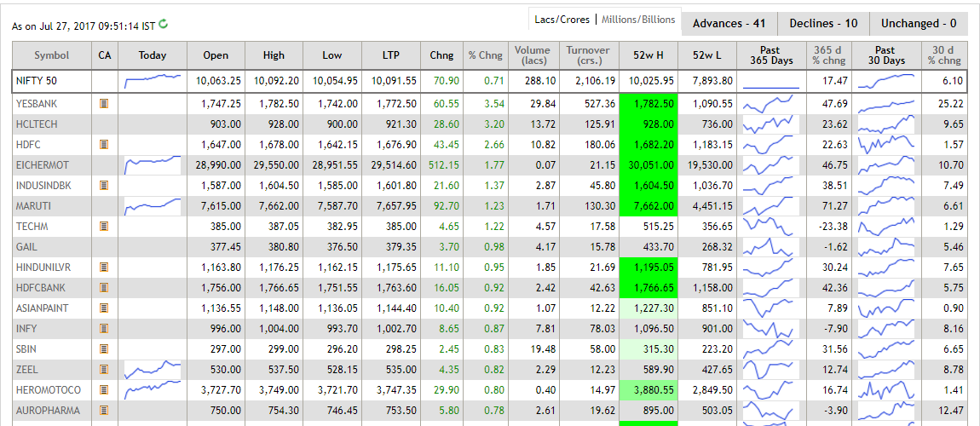This screenshot has width=980, height=426.
Task: Select HEROMOTOCO 52w high cell 3,880.55
Action: pyautogui.click(x=648, y=389)
